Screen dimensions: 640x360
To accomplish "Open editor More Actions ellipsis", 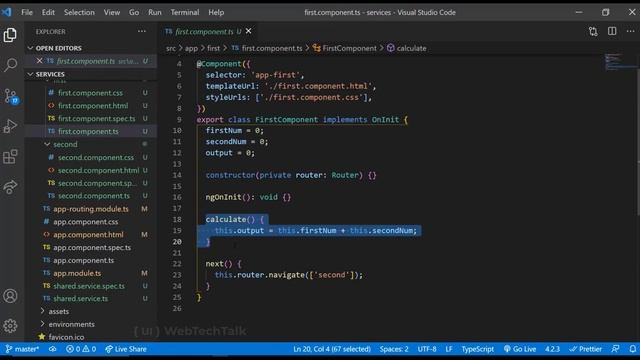I will click(x=630, y=31).
